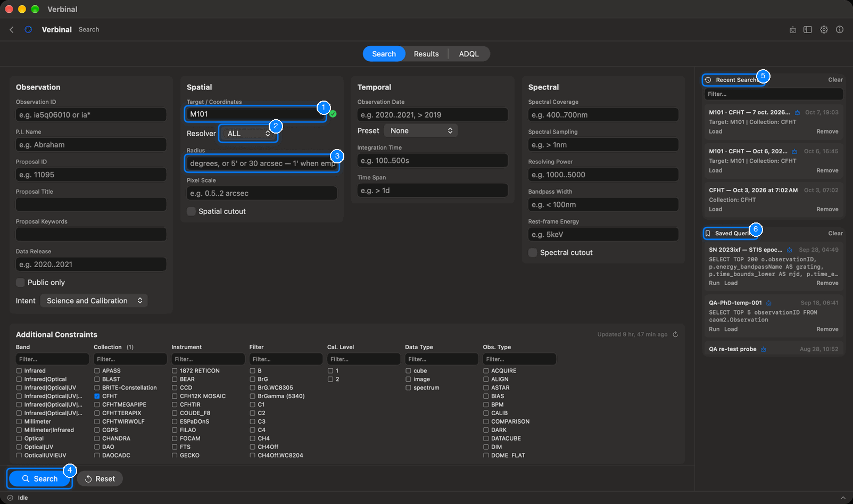Click the Reset button
This screenshot has width=853, height=504.
click(100, 479)
